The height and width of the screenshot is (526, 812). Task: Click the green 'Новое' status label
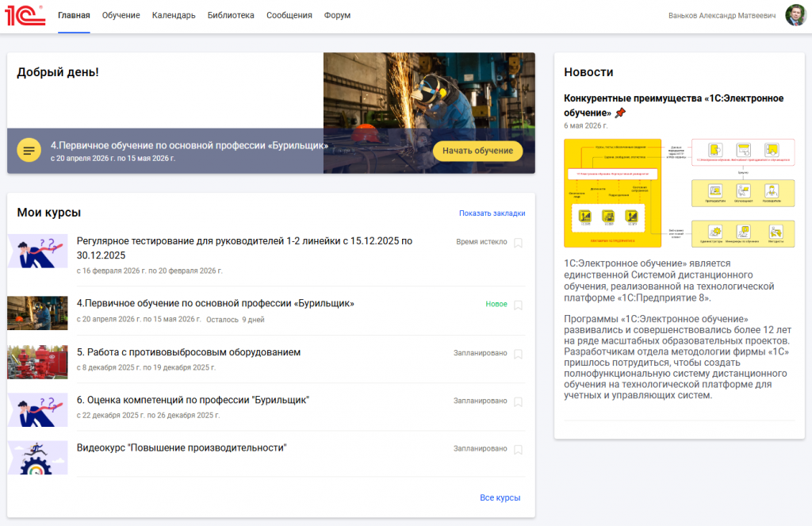click(x=496, y=304)
